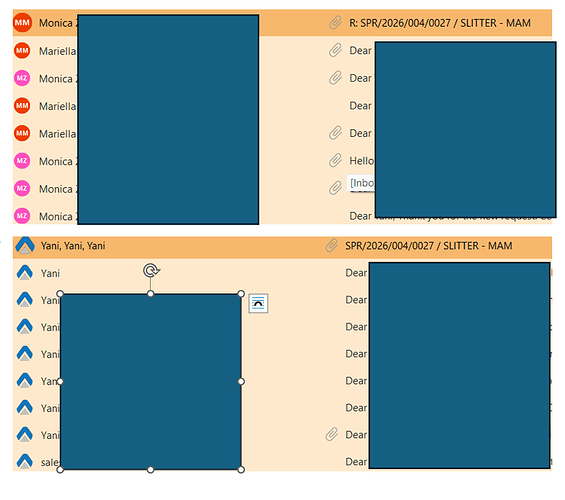Click the attachment icon near bottom Yani row
The width and height of the screenshot is (565, 500).
point(332,434)
